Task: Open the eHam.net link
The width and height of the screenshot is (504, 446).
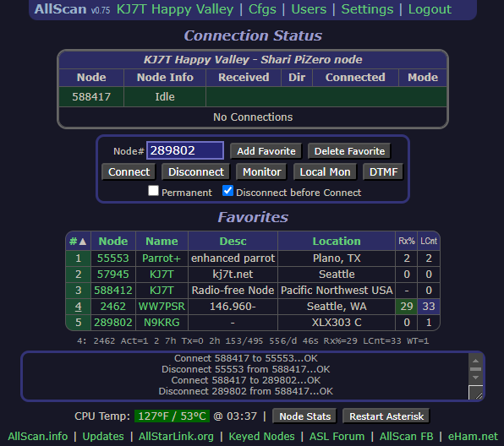Action: coord(473,437)
